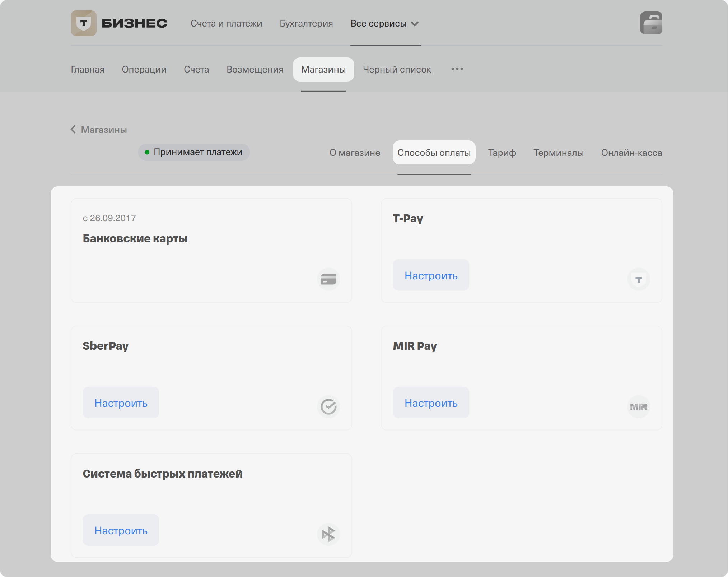Click the Принимает платежи status badge

point(194,152)
